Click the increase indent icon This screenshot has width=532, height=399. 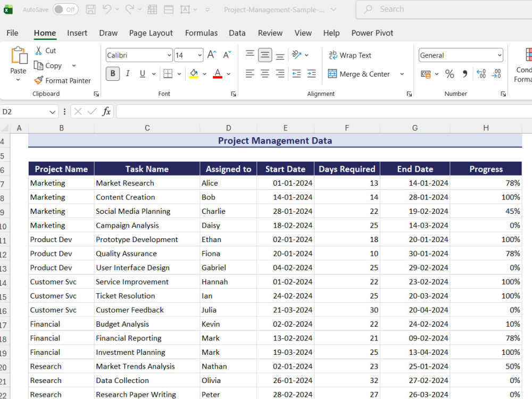[311, 73]
